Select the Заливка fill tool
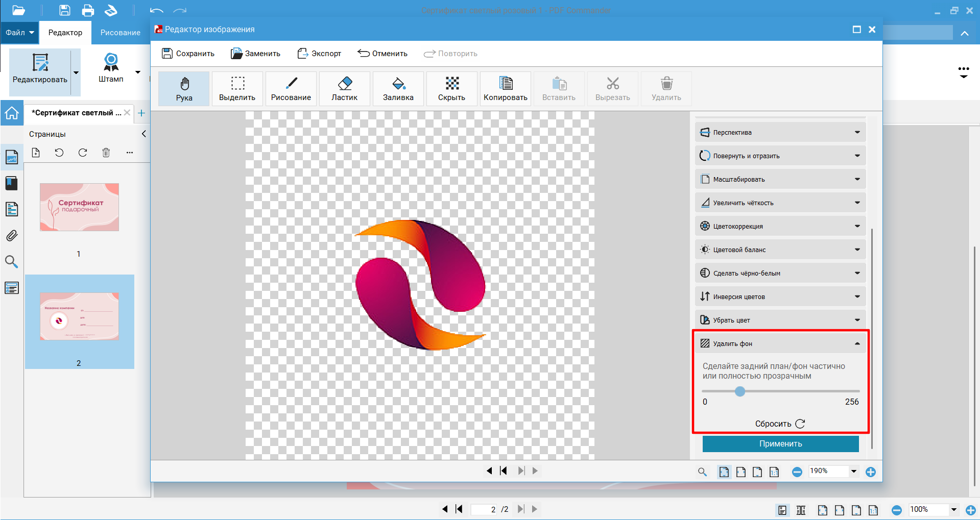Screen dimensions: 980x520 click(x=398, y=89)
